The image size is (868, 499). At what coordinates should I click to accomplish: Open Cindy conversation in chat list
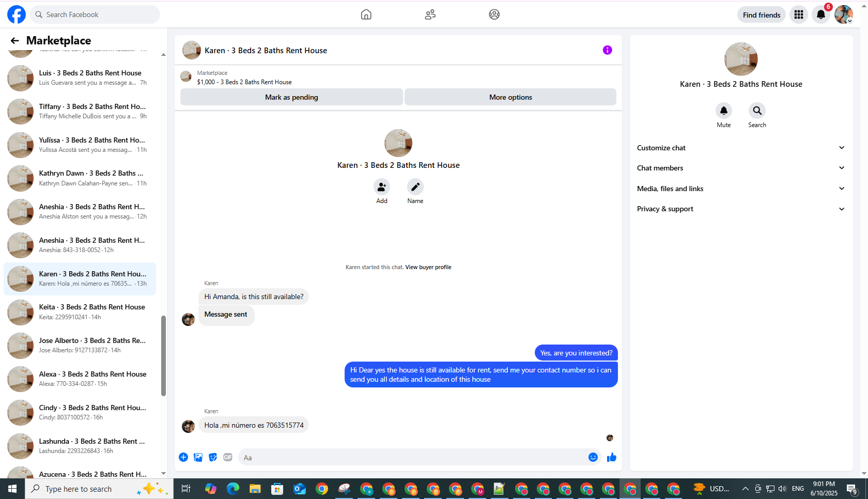click(80, 412)
